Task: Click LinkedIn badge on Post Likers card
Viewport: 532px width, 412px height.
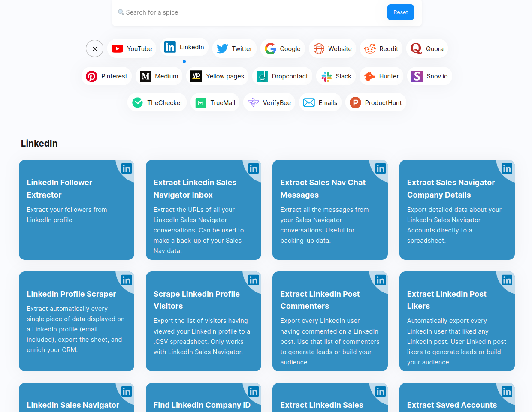Action: 507,280
